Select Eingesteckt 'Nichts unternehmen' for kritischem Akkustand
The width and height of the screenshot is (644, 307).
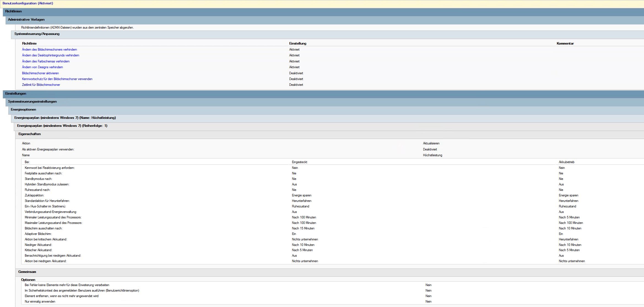(x=305, y=239)
